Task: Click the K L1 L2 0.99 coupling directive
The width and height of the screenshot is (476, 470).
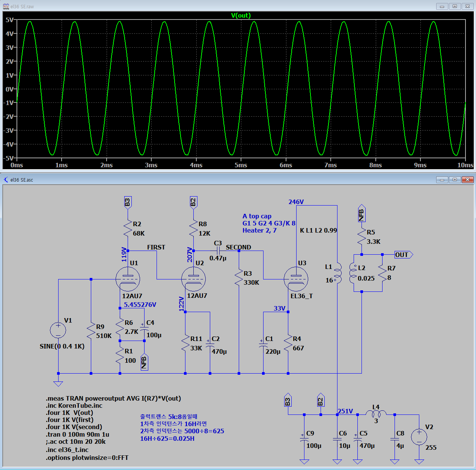Action: coord(318,230)
